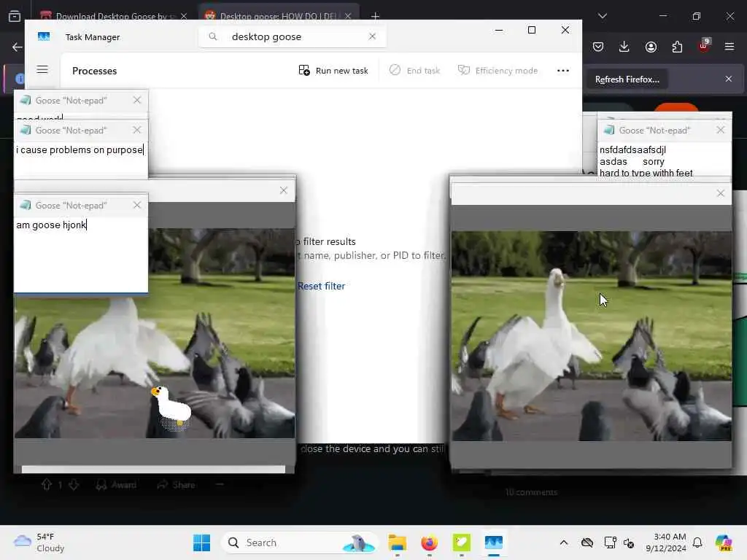The height and width of the screenshot is (560, 747).
Task: Open Firefox list all tabs dropdown
Action: pyautogui.click(x=602, y=16)
